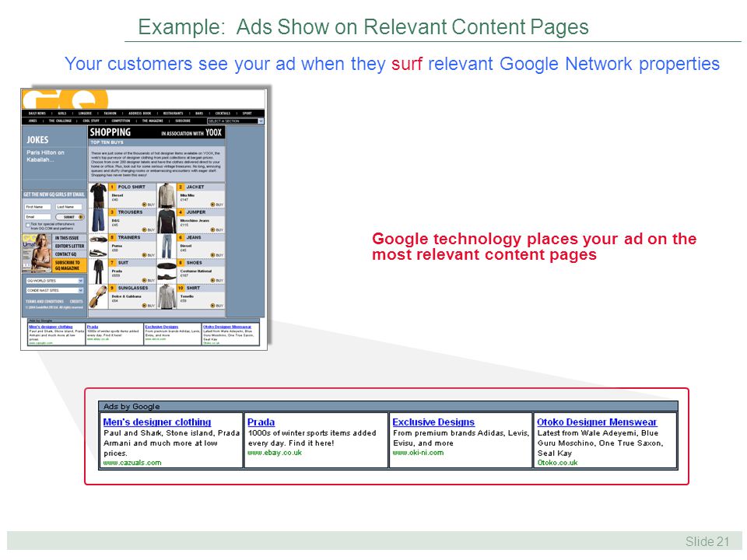Click the GQ logo

(65, 99)
